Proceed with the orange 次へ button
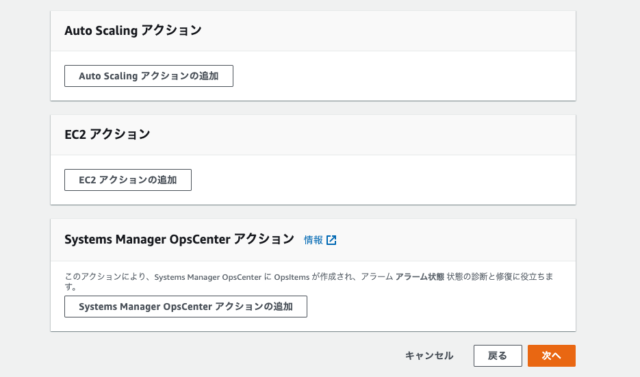The image size is (640, 377). pos(551,356)
